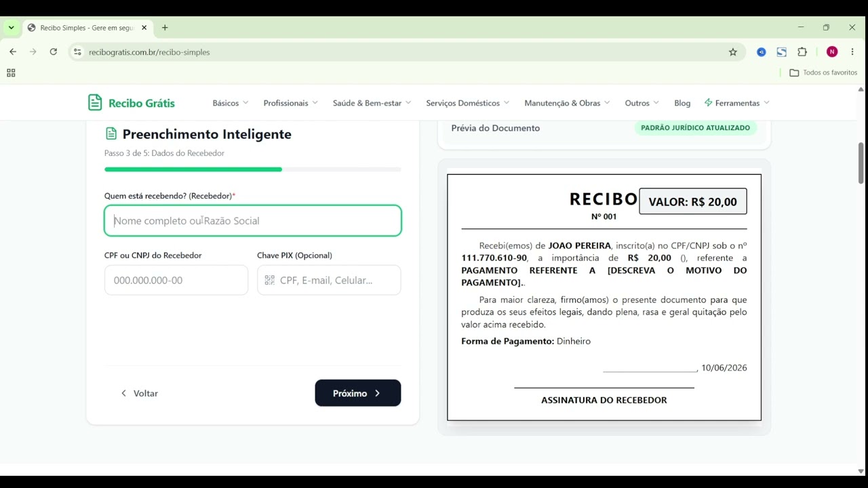
Task: Click the CPF ou CNPJ do Recebedor field
Action: 176,280
